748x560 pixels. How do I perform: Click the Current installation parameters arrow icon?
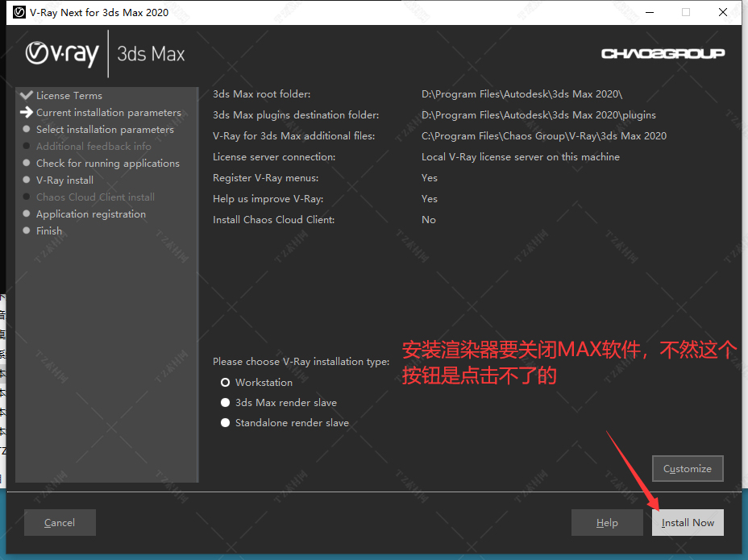[x=27, y=112]
